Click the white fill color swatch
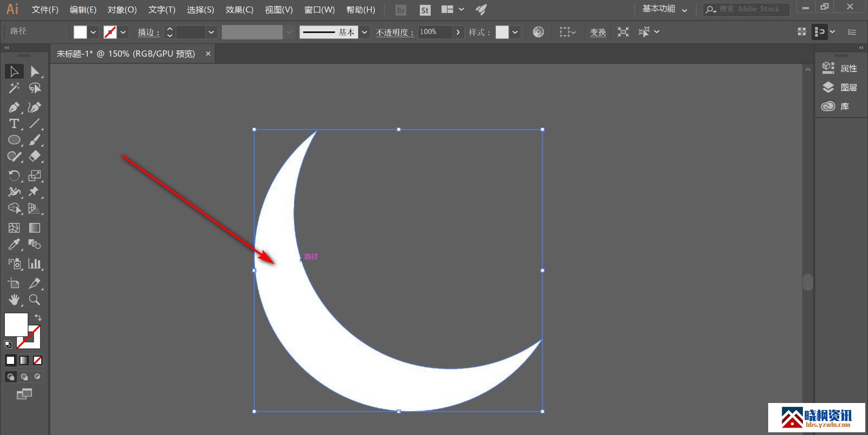This screenshot has height=435, width=868. [x=16, y=324]
